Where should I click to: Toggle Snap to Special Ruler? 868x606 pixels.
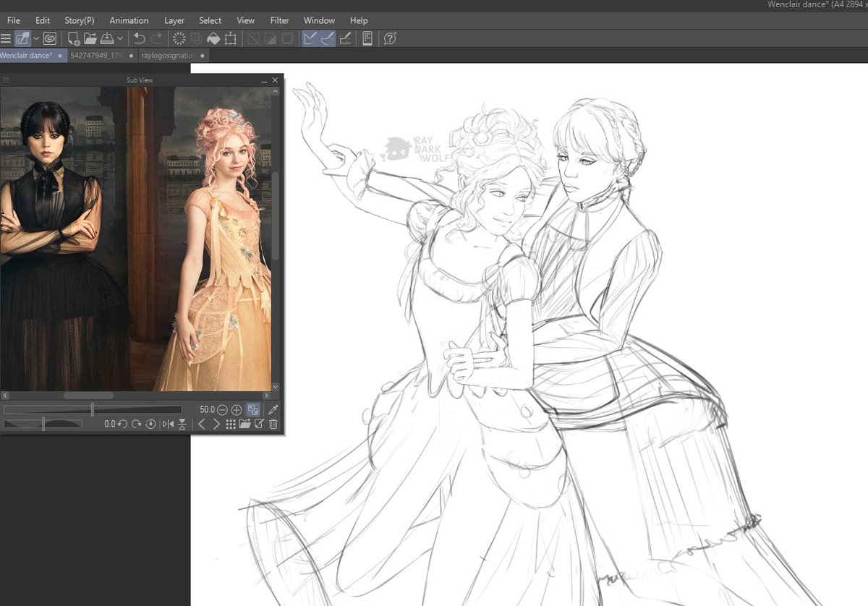(327, 38)
